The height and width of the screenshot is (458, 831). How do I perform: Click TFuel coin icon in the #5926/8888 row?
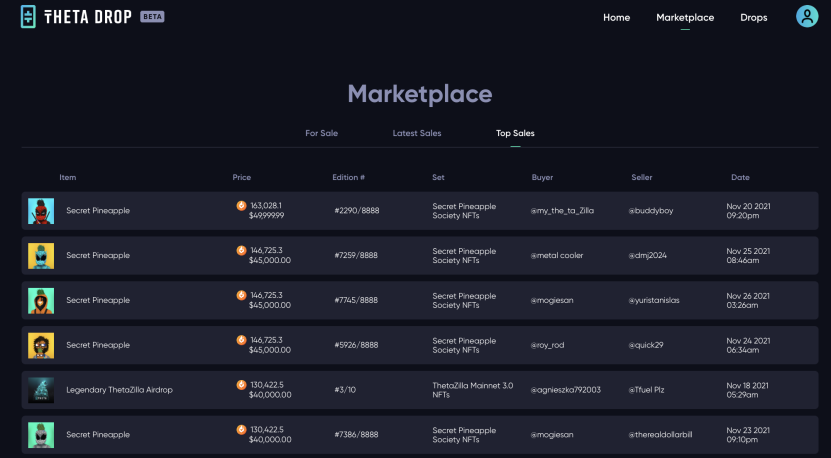point(241,340)
